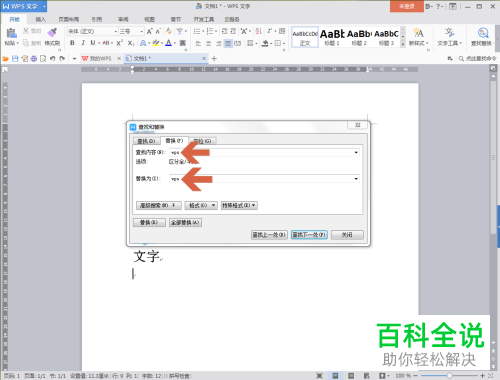
Task: Expand the Paste options arrow
Action: coord(17,43)
